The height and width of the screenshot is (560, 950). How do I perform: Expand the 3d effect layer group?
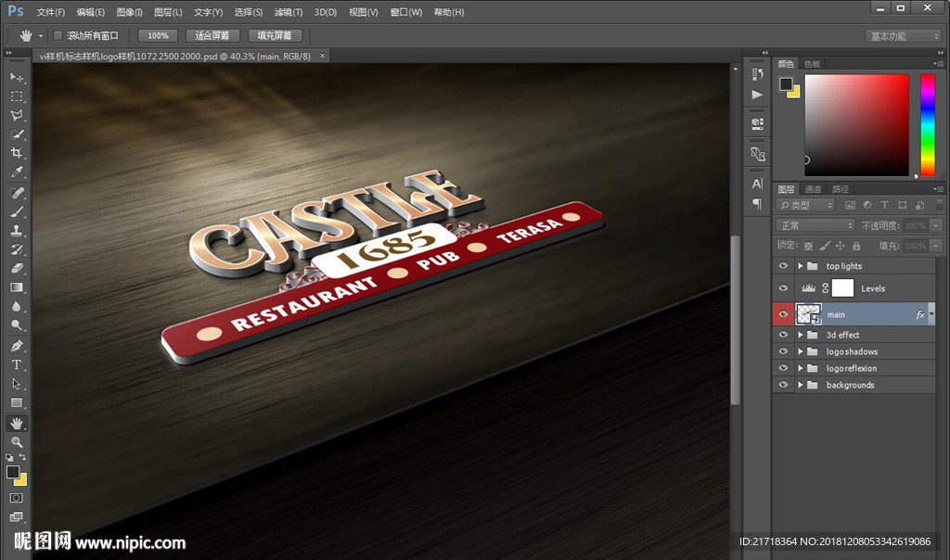pos(801,335)
